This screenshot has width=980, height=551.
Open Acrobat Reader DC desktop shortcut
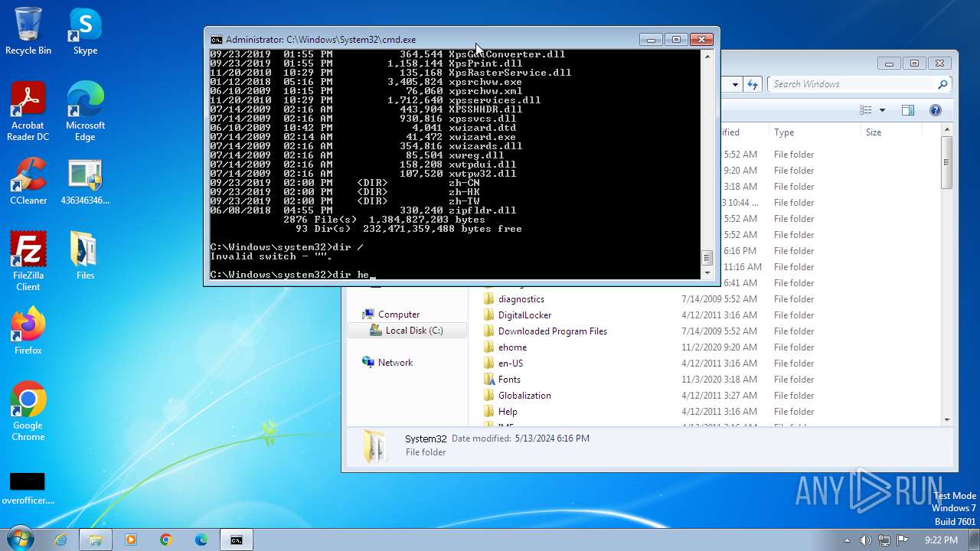[28, 112]
